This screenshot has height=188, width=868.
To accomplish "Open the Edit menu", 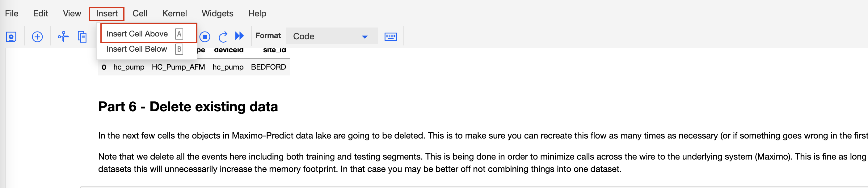I will click(x=41, y=14).
